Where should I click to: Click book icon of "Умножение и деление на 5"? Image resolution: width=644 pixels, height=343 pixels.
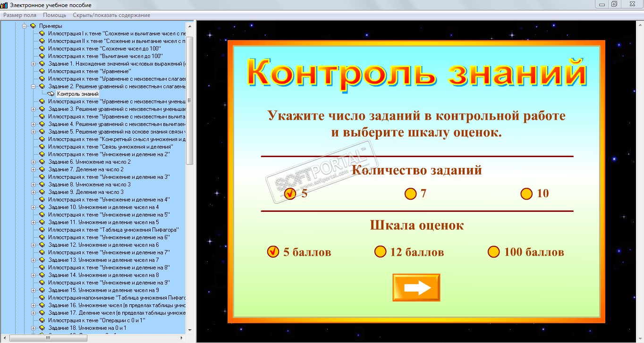(x=42, y=215)
